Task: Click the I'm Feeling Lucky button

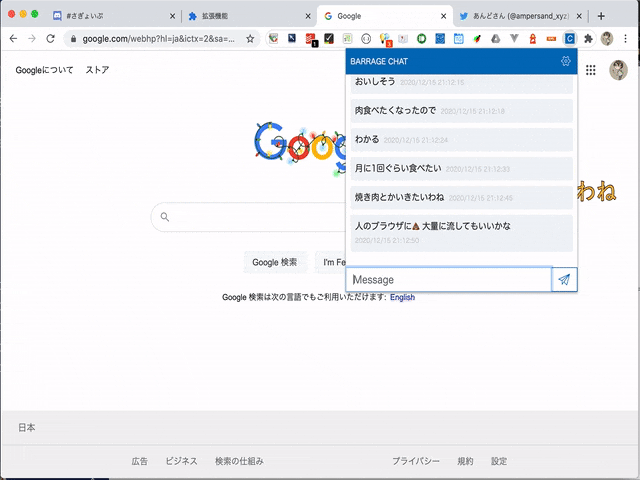Action: pos(331,262)
